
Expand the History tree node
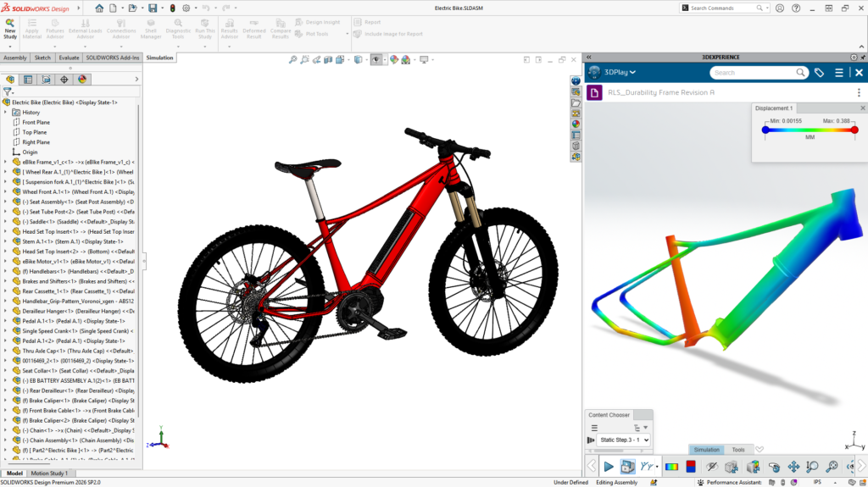point(6,113)
